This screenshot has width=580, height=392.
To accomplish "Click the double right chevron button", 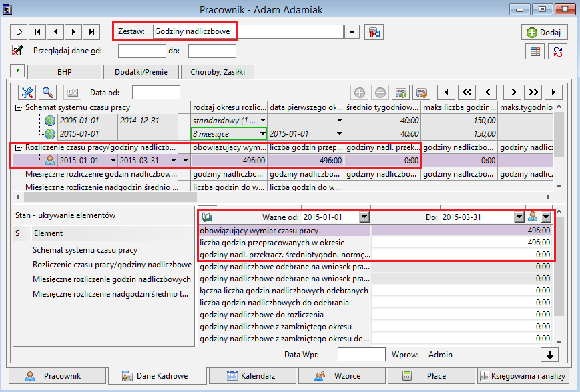I will 533,93.
